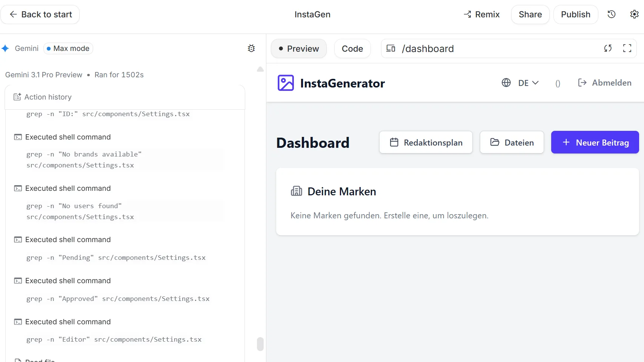The width and height of the screenshot is (644, 362).
Task: Click the debug bug icon
Action: [251, 48]
